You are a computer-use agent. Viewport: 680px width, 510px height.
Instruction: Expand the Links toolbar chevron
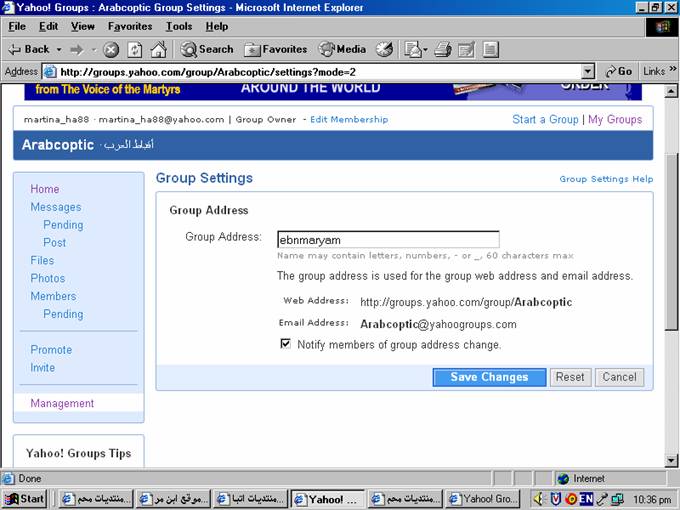click(673, 69)
